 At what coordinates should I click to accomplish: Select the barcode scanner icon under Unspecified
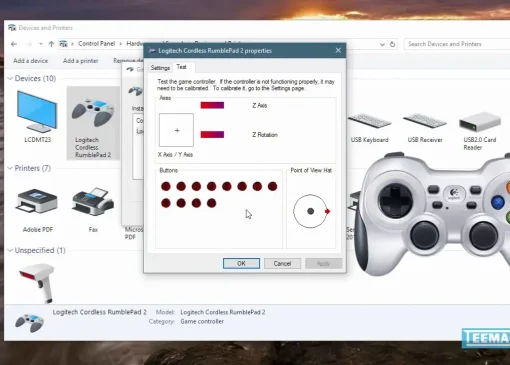(37, 283)
